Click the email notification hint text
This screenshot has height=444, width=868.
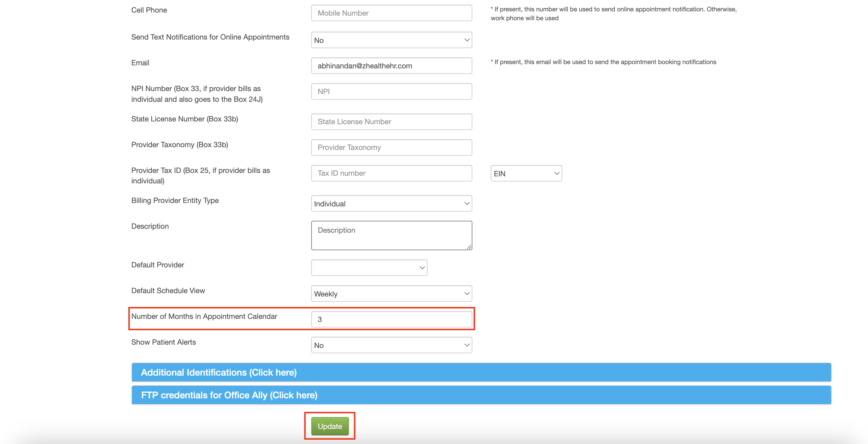click(603, 62)
